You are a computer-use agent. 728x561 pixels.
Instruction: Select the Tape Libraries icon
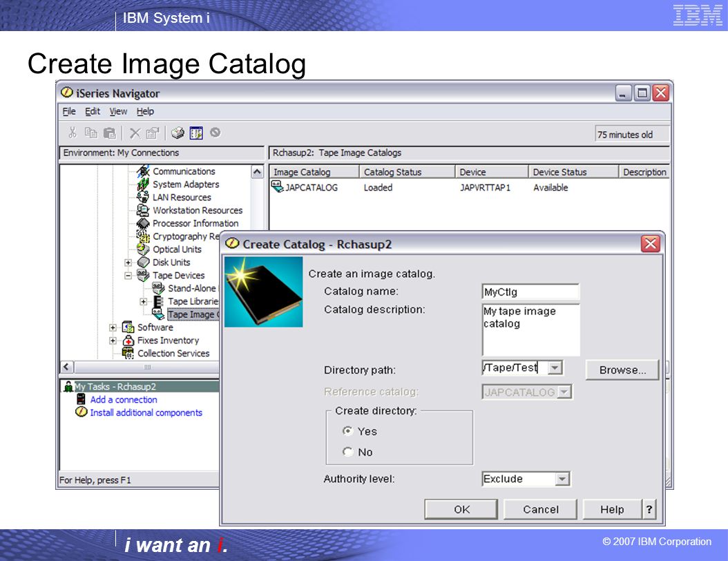[x=158, y=301]
